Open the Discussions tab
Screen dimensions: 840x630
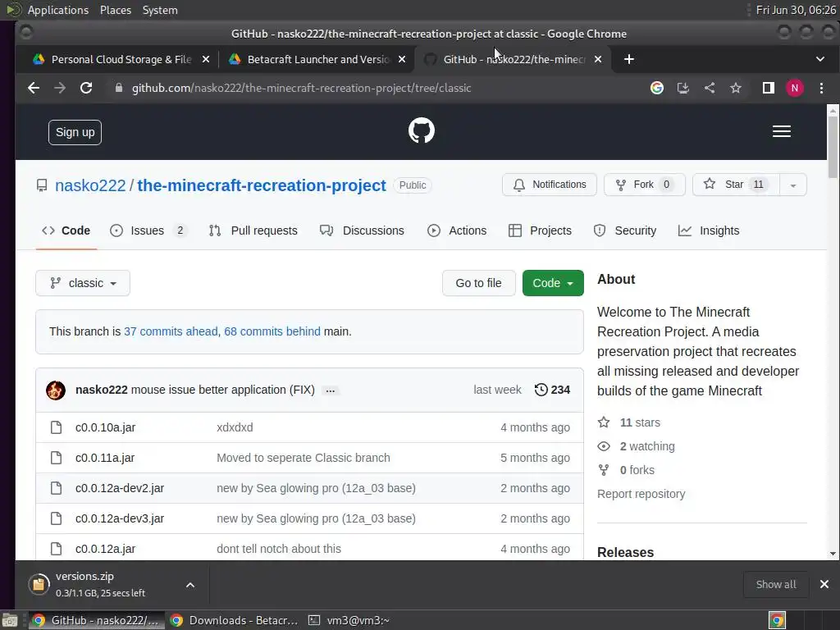click(362, 231)
